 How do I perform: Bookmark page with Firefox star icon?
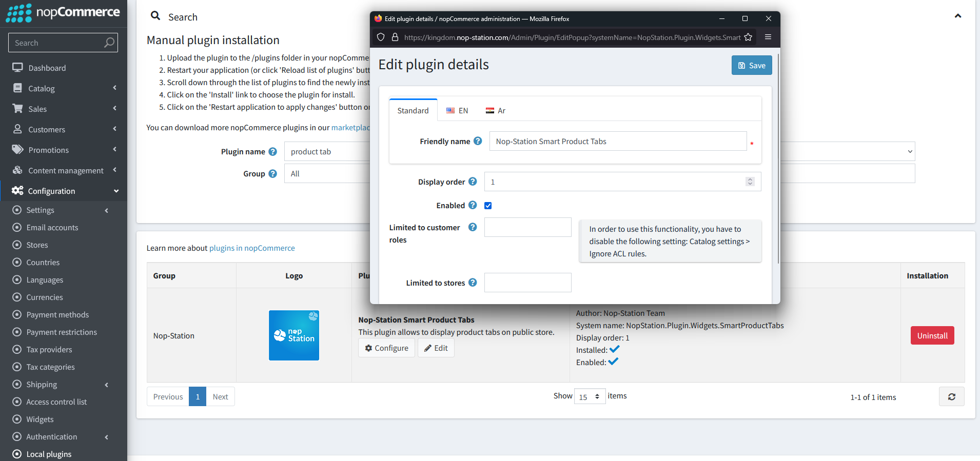click(x=748, y=37)
